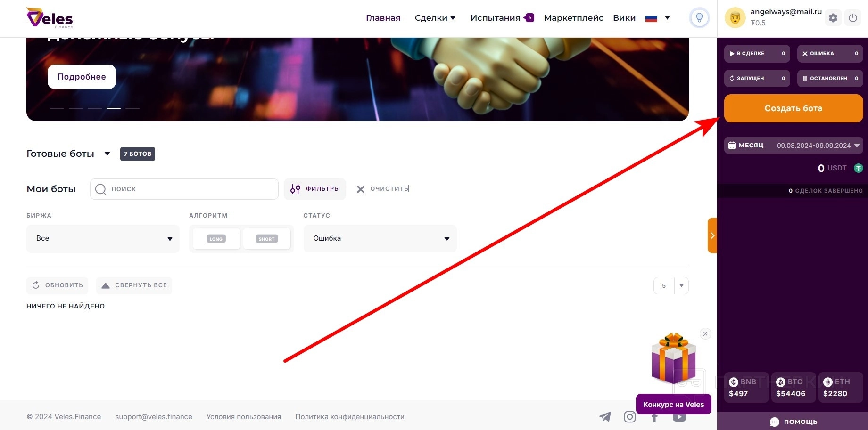Click the Tether USDT coin icon

click(x=859, y=168)
